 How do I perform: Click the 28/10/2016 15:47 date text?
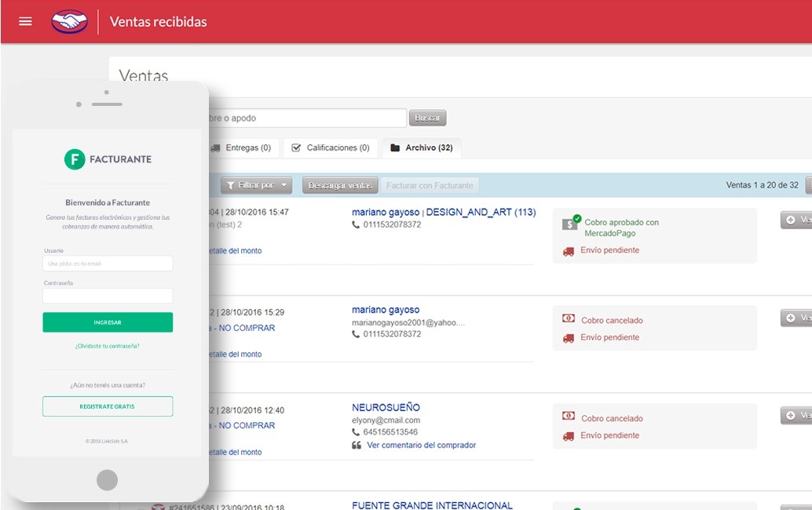[257, 212]
